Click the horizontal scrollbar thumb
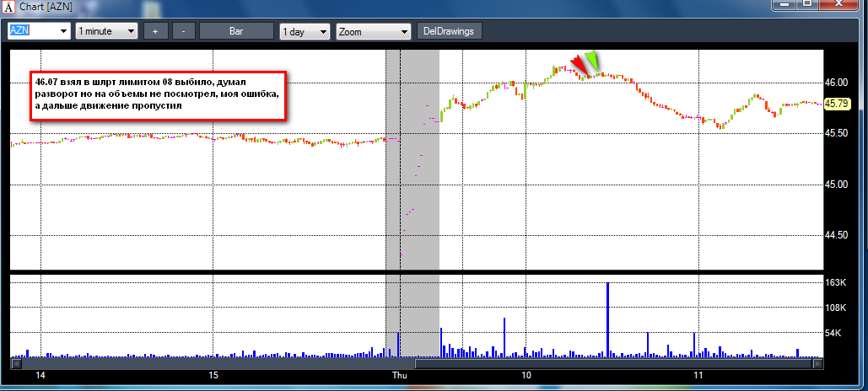 coord(613,363)
